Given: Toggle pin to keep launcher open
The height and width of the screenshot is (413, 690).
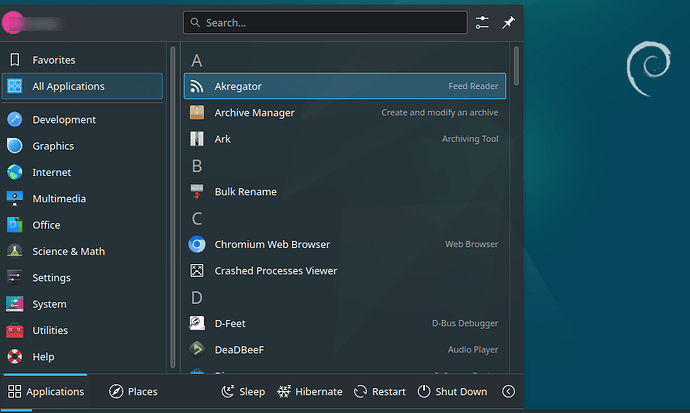Looking at the screenshot, I should click(x=508, y=22).
